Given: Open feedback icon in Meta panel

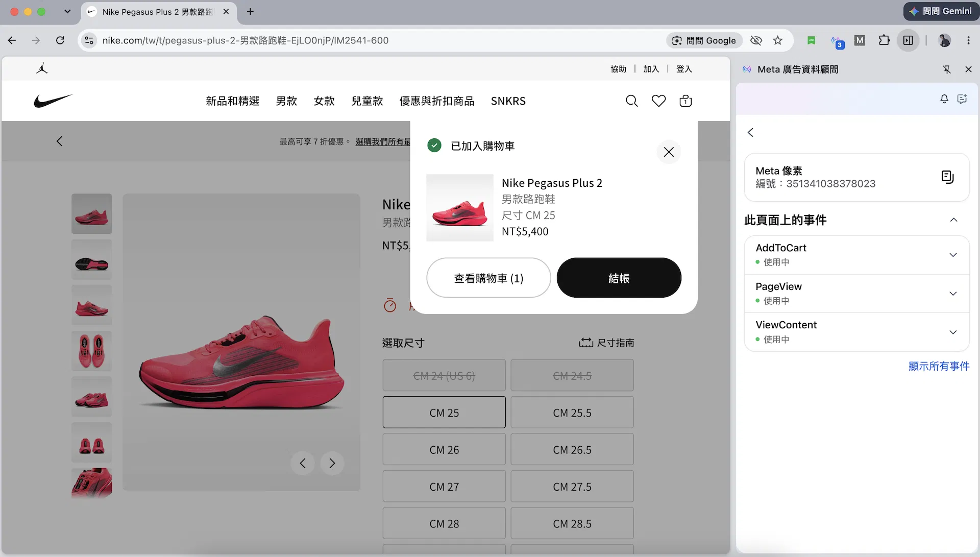Looking at the screenshot, I should (x=962, y=99).
